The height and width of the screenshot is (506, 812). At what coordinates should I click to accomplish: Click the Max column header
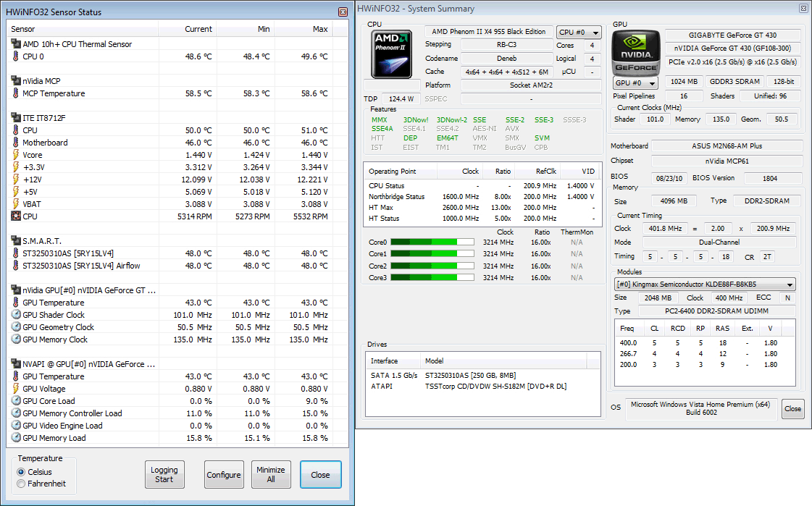(304, 29)
